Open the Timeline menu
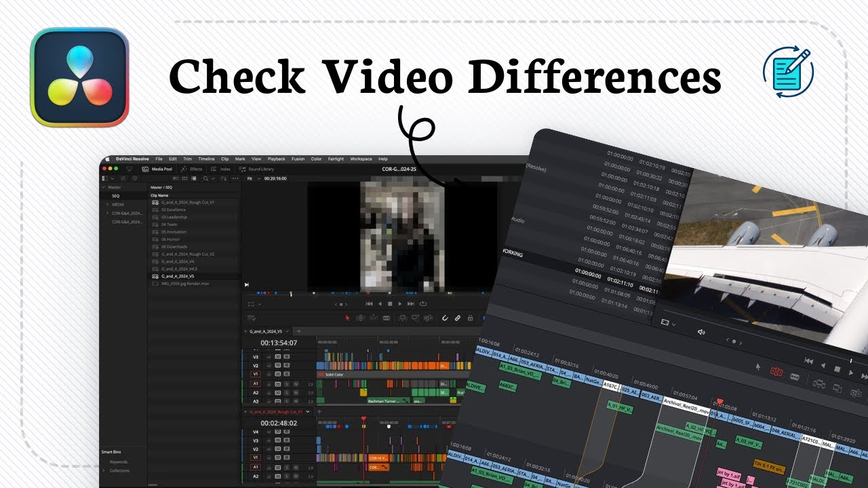 coord(206,159)
